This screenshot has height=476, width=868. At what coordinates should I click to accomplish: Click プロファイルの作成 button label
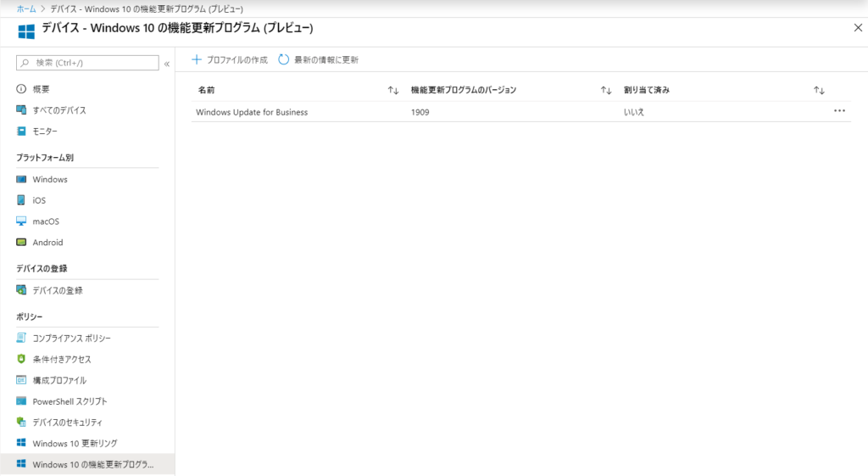[x=237, y=60]
